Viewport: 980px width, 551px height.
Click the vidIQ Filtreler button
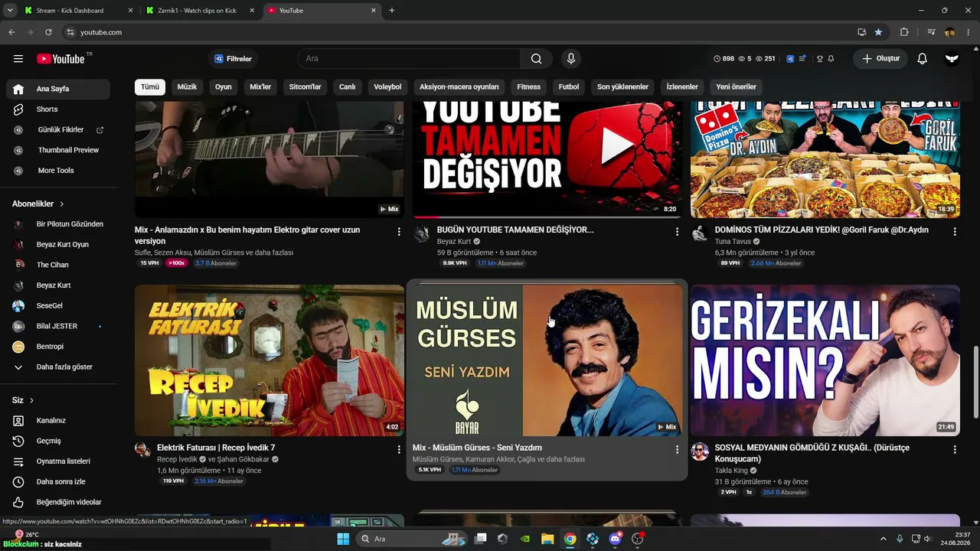(x=234, y=59)
